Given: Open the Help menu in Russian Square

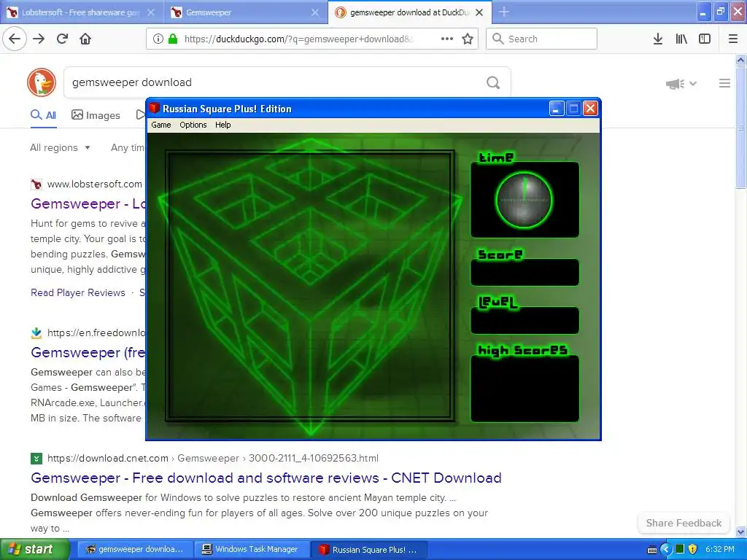Looking at the screenshot, I should click(x=223, y=125).
